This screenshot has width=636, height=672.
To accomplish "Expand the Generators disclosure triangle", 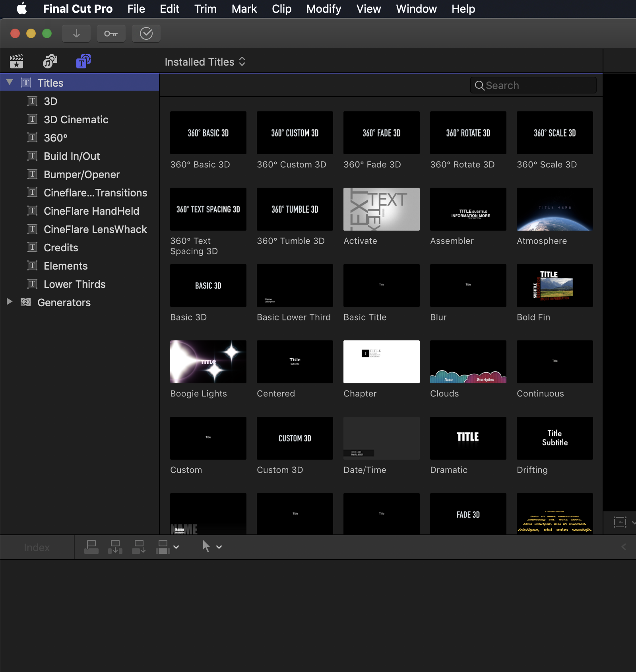I will coord(10,302).
